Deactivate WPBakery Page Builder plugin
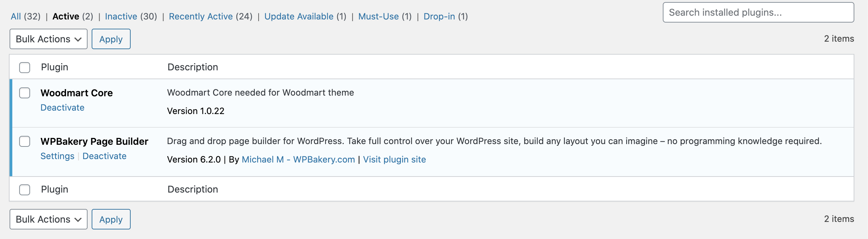 point(104,156)
